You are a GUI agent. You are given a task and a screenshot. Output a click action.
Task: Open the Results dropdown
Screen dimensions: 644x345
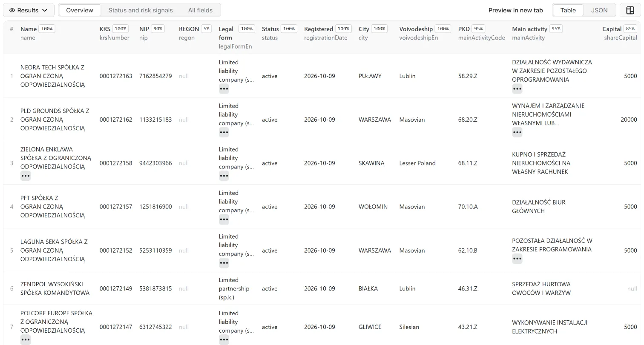29,10
